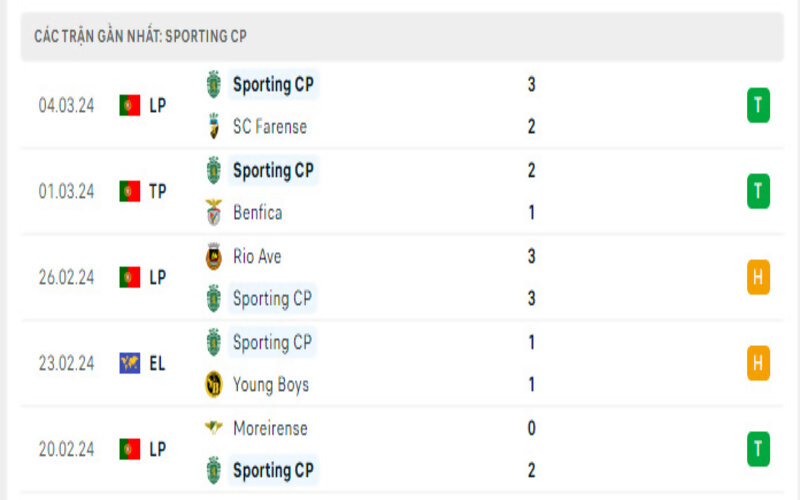The image size is (800, 500).
Task: Click the Young Boys club crest
Action: (x=213, y=385)
